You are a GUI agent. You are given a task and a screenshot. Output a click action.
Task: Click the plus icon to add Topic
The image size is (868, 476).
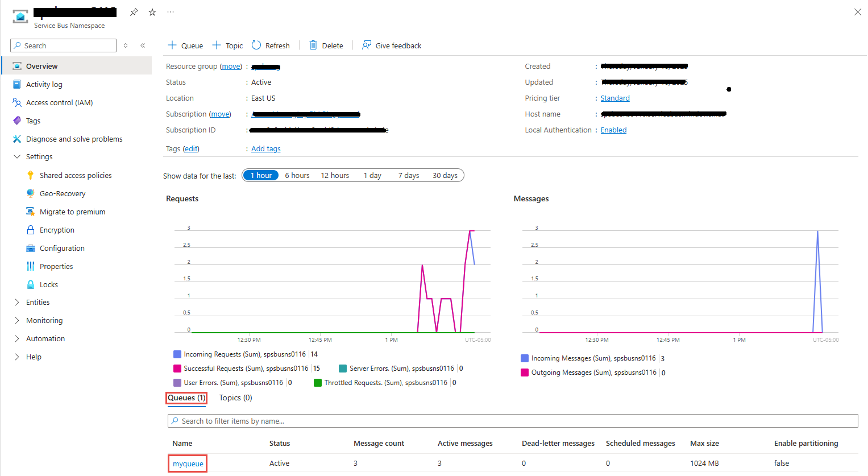click(217, 45)
